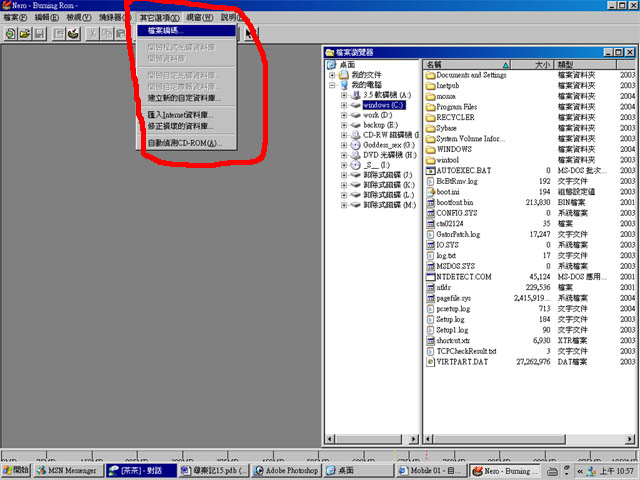Expand the removable disk (J:) node
The height and width of the screenshot is (480, 640).
pos(344,175)
